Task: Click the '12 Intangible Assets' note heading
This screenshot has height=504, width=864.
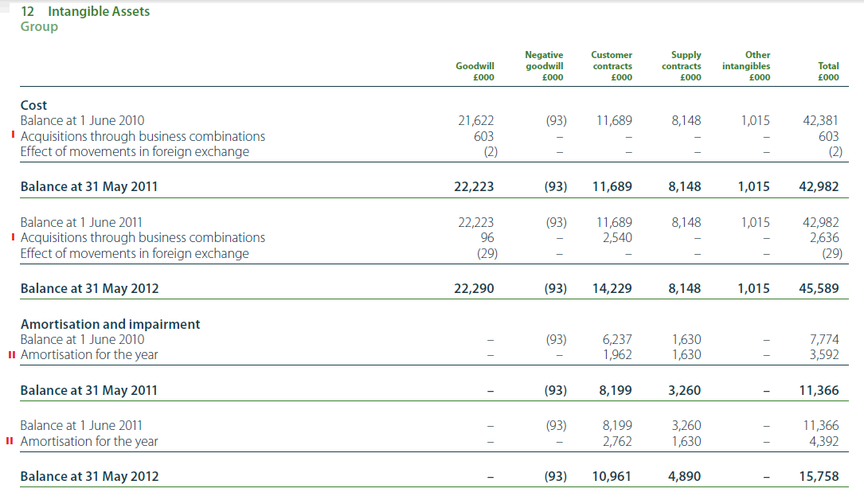Action: [85, 12]
